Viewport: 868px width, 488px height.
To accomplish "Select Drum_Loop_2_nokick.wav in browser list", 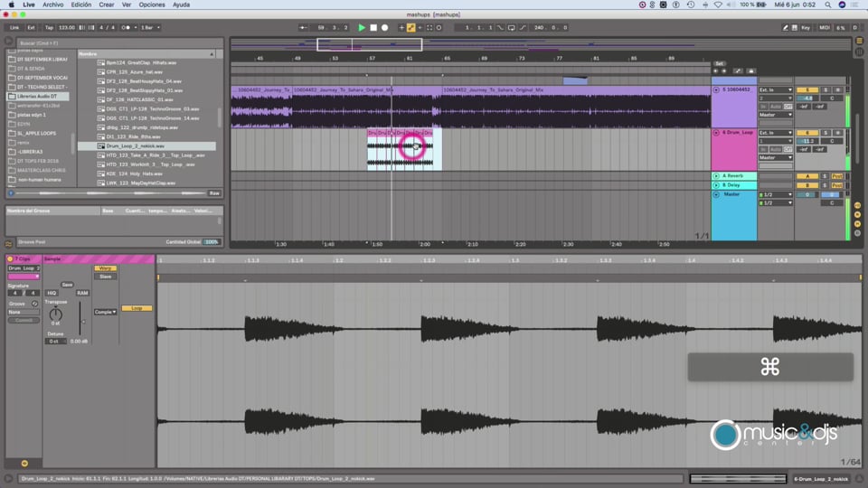I will point(146,146).
